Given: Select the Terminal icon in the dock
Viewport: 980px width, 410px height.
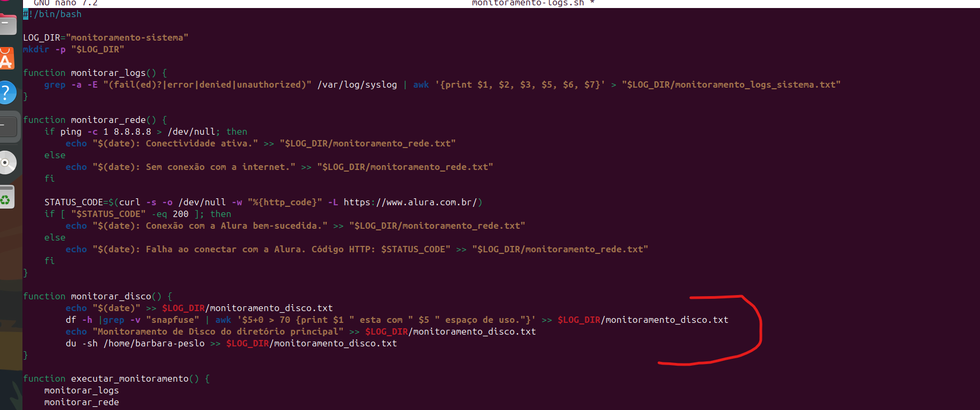Looking at the screenshot, I should 8,127.
